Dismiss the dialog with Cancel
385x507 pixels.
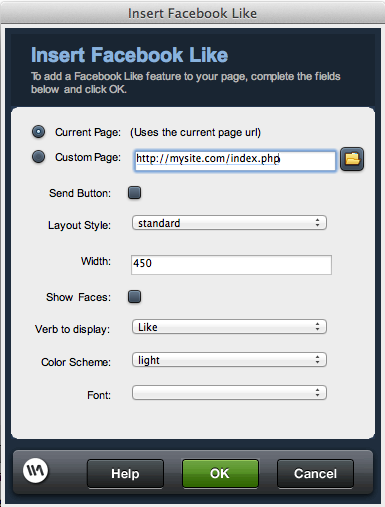(x=315, y=474)
